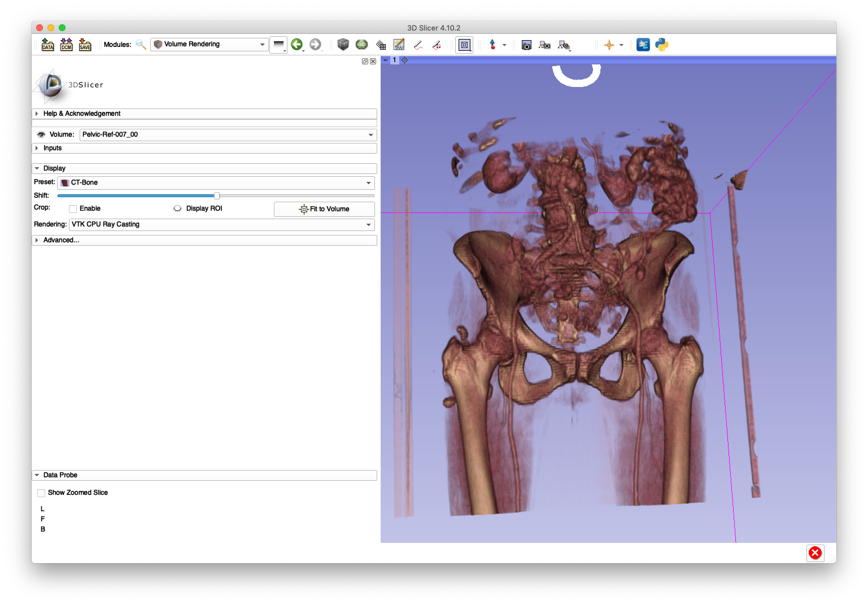Viewport: 868px width, 605px height.
Task: Open the Python Interactor
Action: (661, 45)
